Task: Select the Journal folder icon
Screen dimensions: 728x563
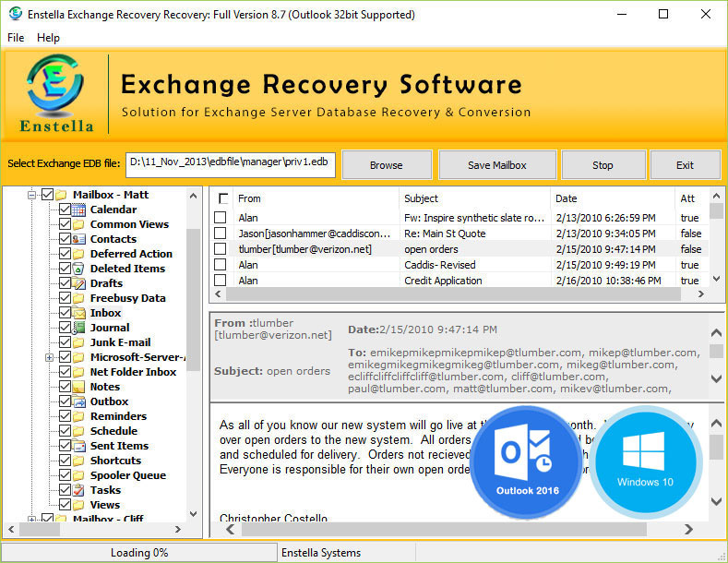Action: tap(79, 328)
